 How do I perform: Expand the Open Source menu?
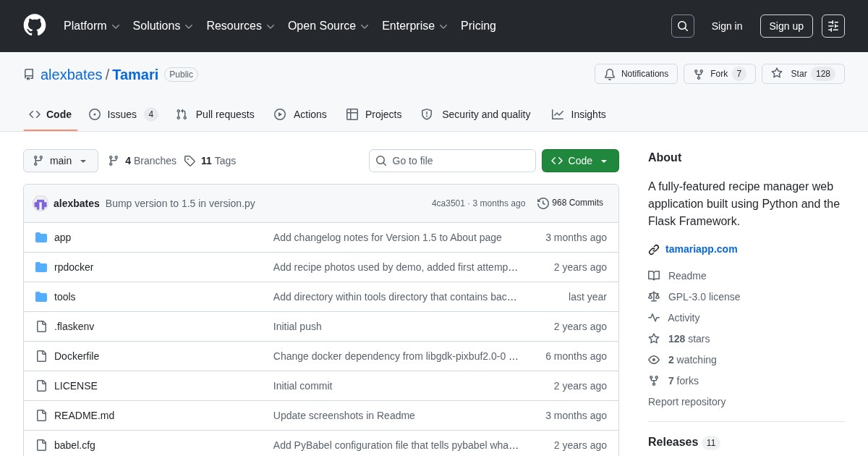328,26
